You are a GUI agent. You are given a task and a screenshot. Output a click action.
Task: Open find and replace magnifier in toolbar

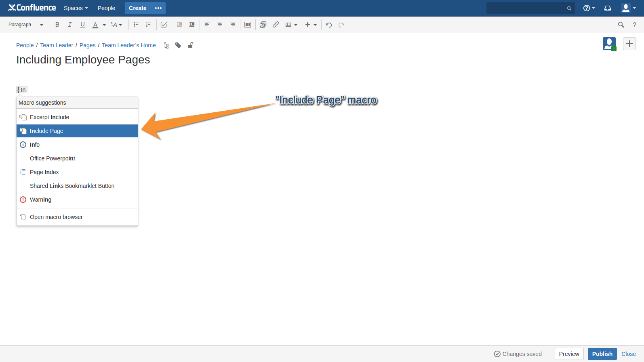[621, 25]
